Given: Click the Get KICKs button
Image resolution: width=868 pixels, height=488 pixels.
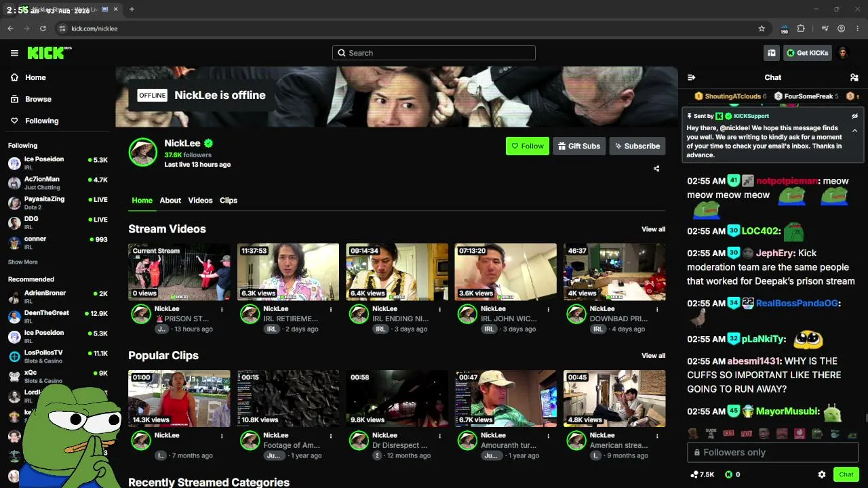Looking at the screenshot, I should (808, 53).
